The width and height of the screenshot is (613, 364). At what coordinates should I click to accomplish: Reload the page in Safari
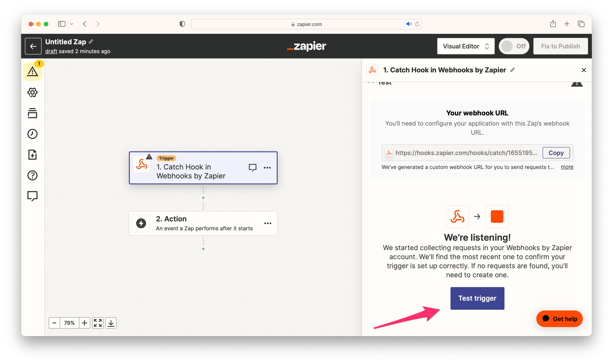pos(417,24)
